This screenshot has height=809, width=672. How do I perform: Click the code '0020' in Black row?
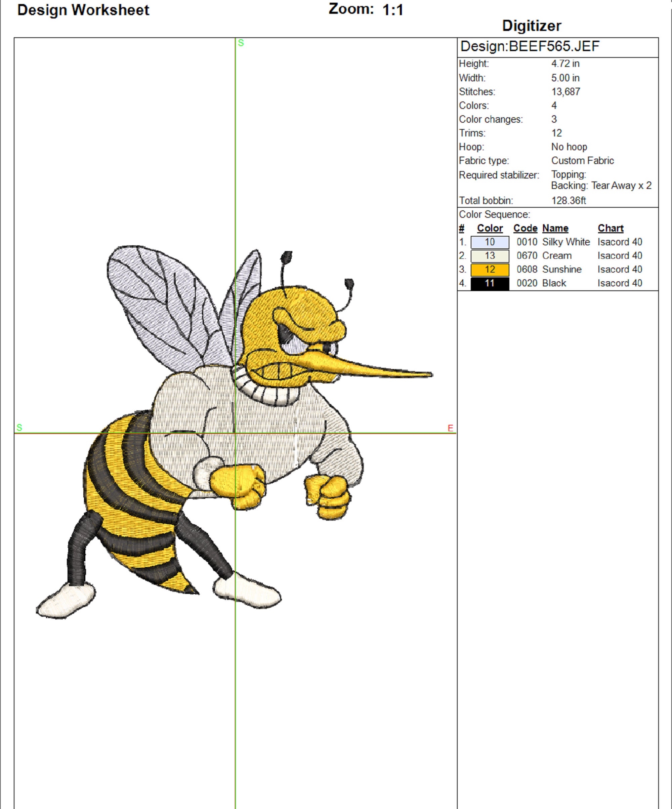(x=527, y=284)
